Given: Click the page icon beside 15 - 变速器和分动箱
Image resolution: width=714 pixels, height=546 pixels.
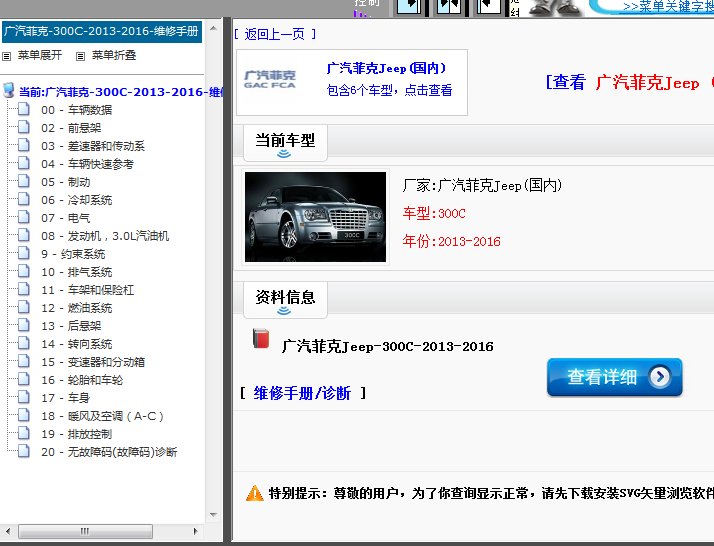Looking at the screenshot, I should (24, 361).
